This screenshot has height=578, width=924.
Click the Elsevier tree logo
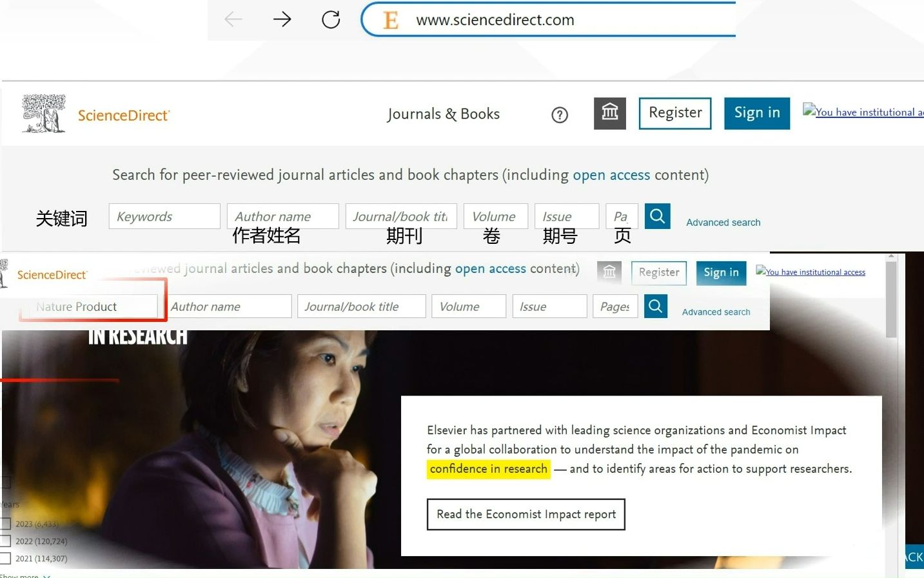click(44, 114)
